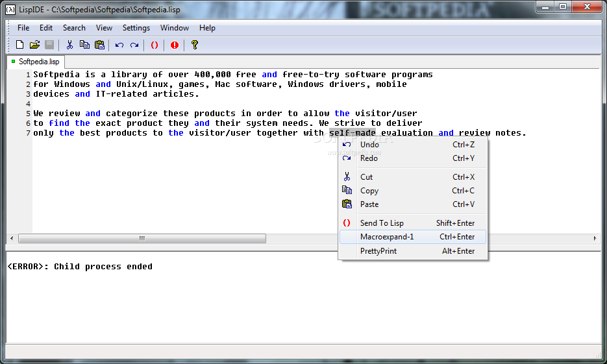Open help with yellow question mark icon
The image size is (607, 364).
194,45
